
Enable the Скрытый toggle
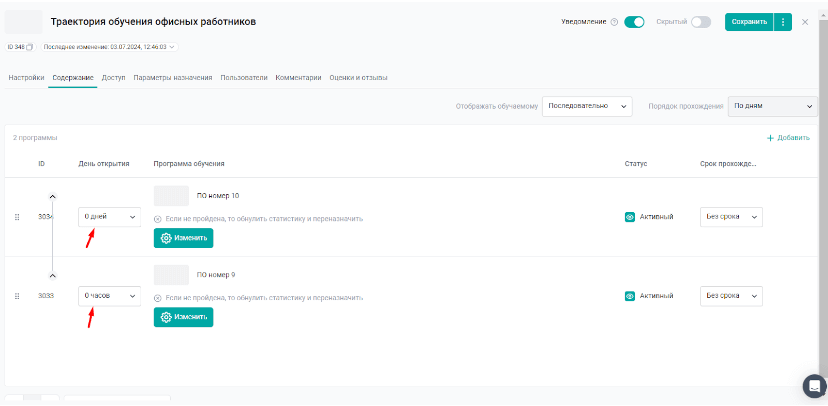[x=700, y=22]
